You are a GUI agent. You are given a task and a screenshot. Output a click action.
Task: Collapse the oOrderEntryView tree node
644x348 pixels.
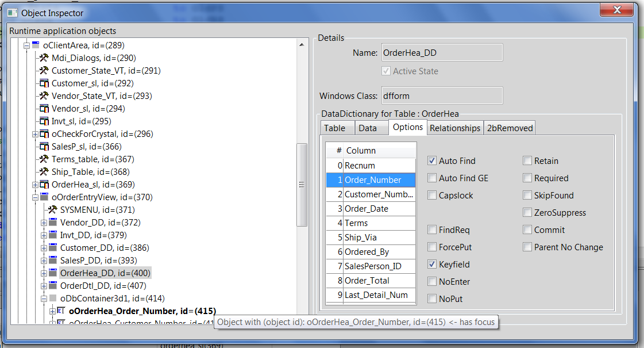pyautogui.click(x=36, y=197)
